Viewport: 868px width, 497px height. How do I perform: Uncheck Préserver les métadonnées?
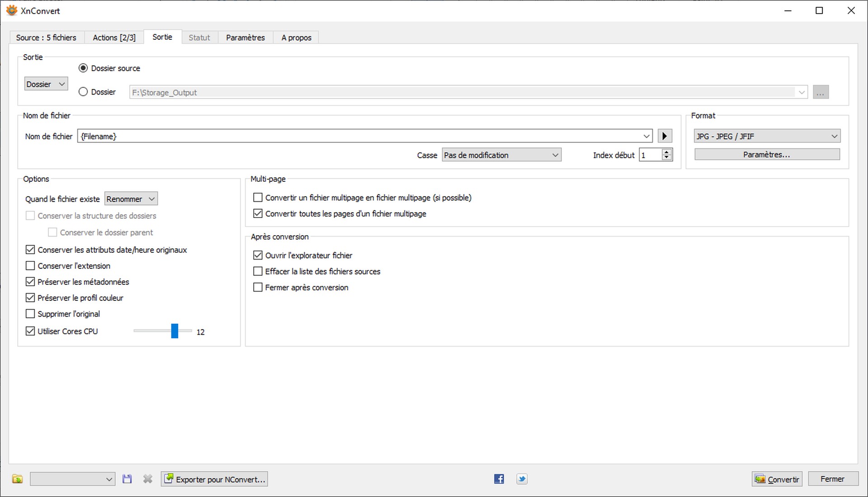tap(30, 282)
